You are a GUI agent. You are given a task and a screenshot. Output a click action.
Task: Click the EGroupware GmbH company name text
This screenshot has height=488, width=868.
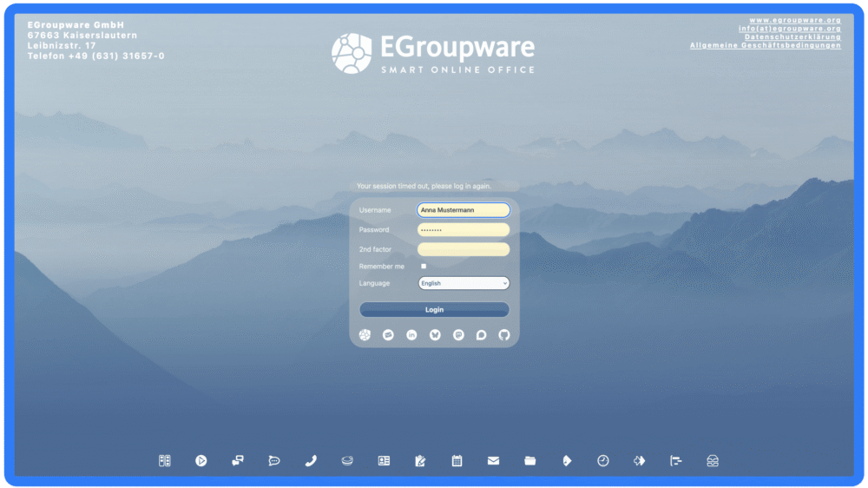pos(76,25)
